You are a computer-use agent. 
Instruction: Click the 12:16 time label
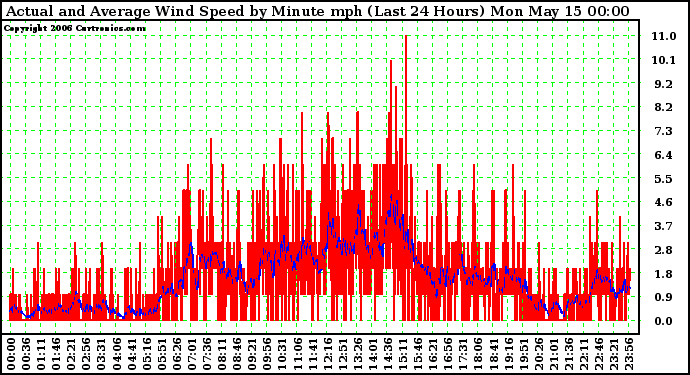click(x=327, y=354)
